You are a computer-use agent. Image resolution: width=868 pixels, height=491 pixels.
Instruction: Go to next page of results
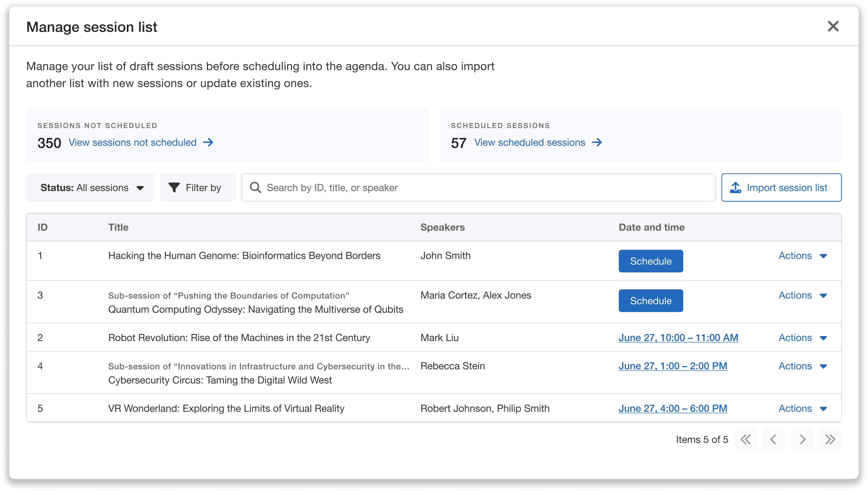[x=802, y=439]
